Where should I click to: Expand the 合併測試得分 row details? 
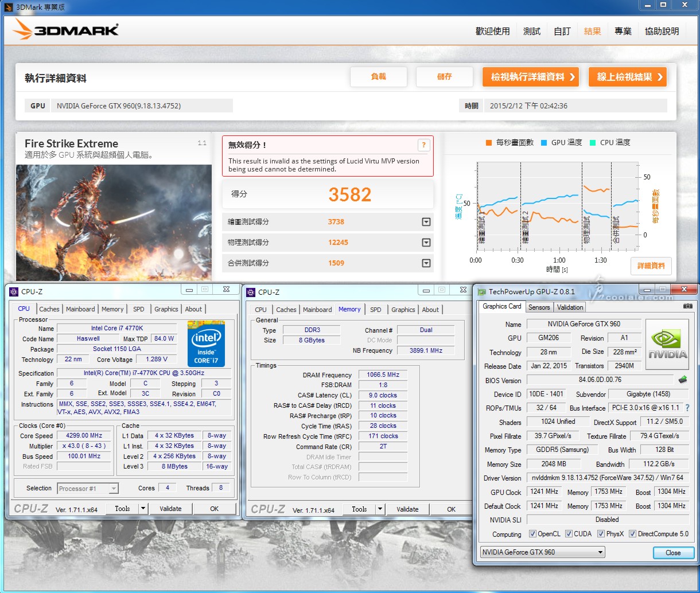pos(426,263)
